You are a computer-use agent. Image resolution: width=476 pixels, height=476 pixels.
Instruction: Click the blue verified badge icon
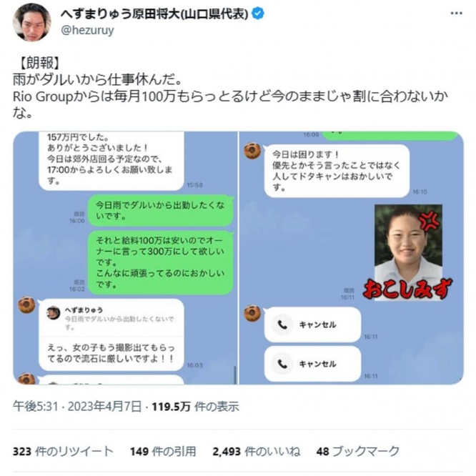tap(258, 14)
